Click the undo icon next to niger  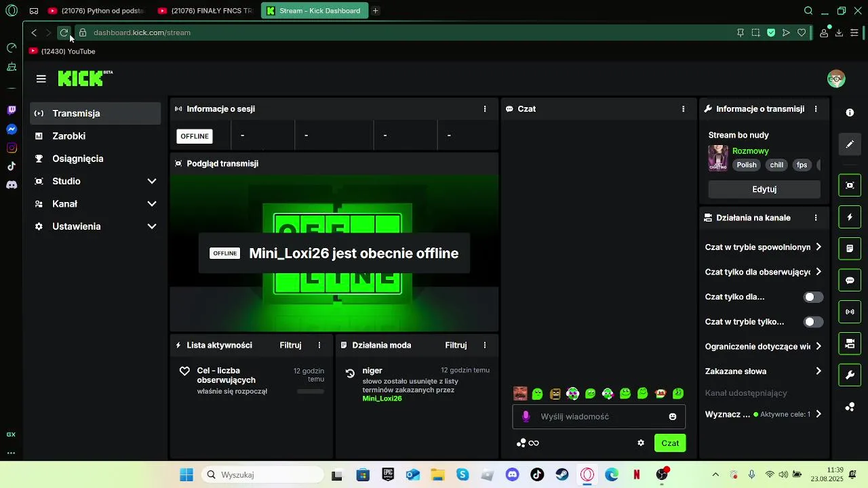tap(350, 373)
